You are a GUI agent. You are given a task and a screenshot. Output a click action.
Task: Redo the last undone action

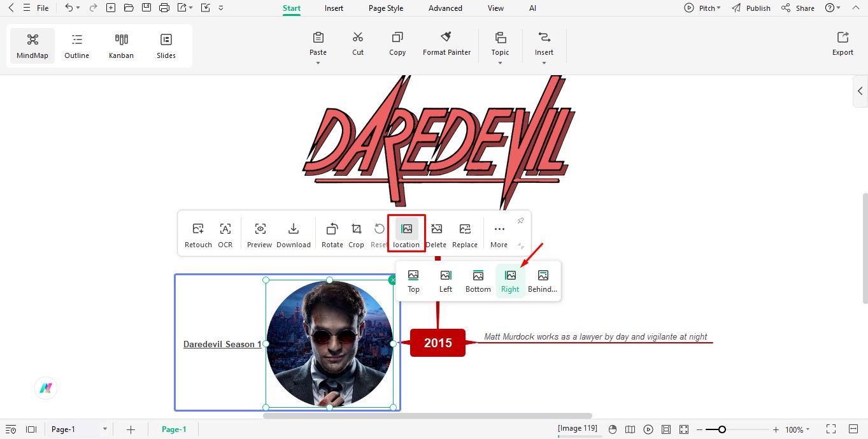(x=93, y=8)
